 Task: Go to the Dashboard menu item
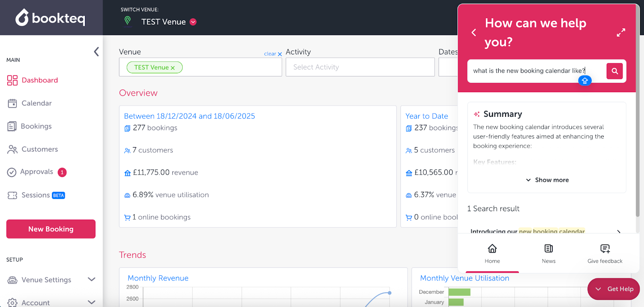point(40,80)
